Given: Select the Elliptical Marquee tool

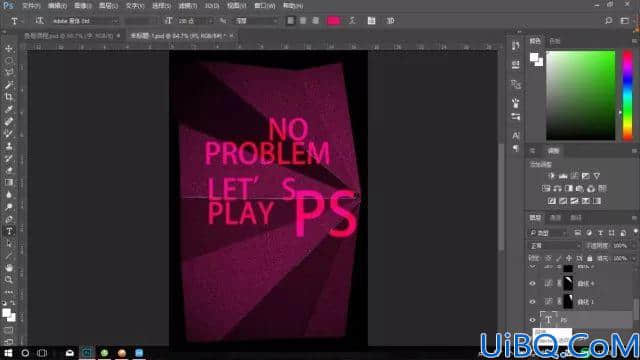Looking at the screenshot, I should coord(9,61).
